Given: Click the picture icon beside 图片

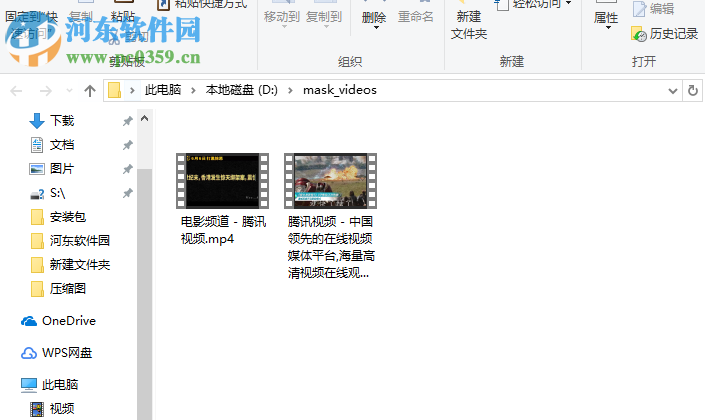Looking at the screenshot, I should tap(37, 169).
